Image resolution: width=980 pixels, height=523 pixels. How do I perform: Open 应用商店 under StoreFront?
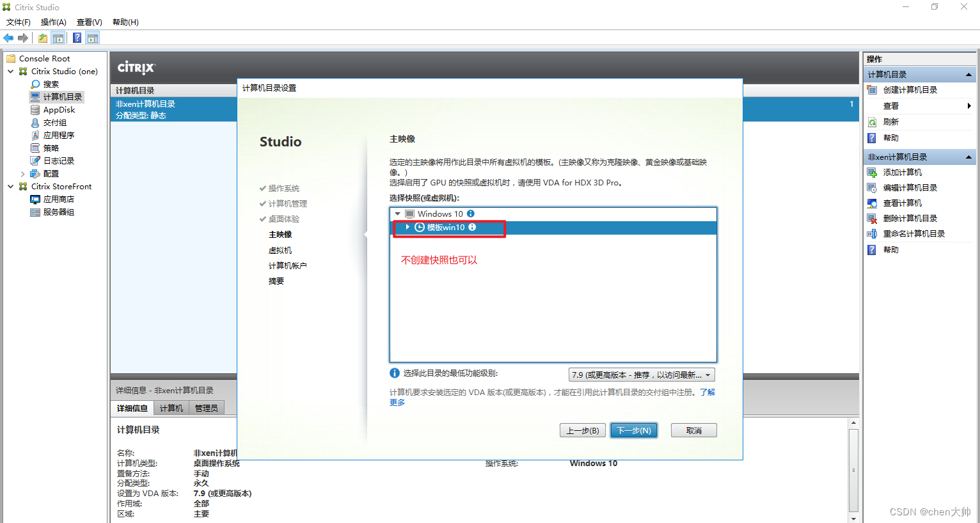[58, 199]
